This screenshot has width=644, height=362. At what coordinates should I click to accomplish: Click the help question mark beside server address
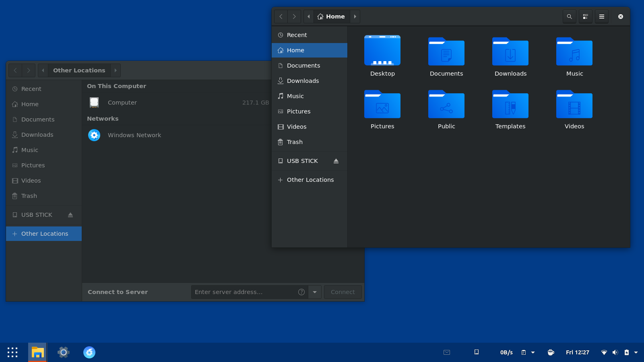coord(301,292)
